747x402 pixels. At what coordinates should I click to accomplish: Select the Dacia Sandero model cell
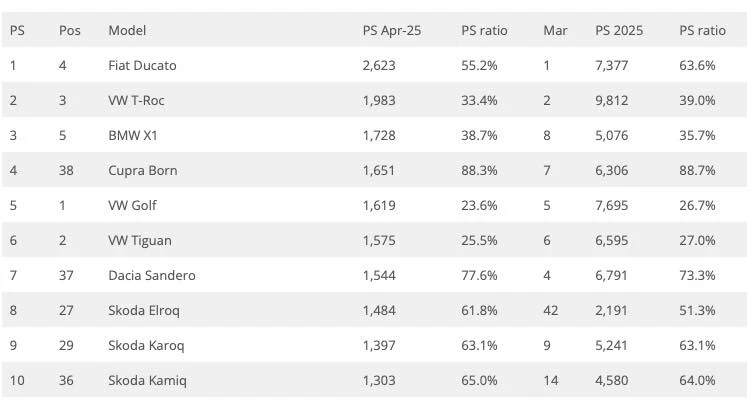click(151, 275)
